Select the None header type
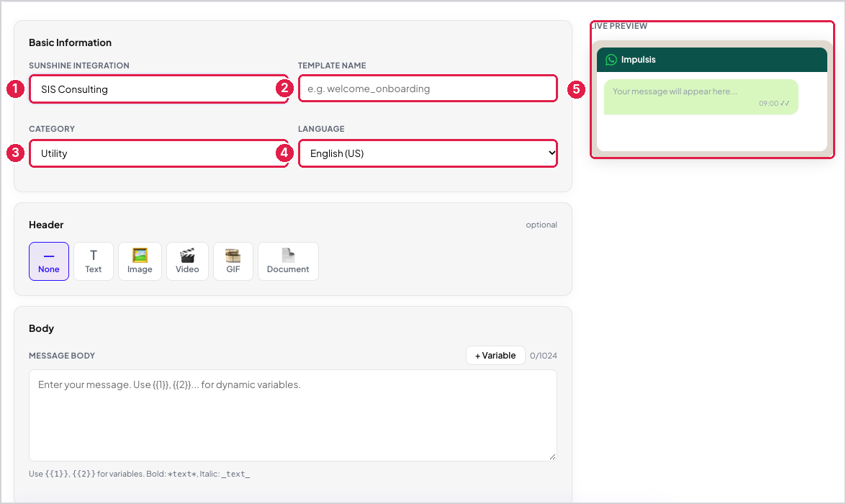846x504 pixels. 48,261
